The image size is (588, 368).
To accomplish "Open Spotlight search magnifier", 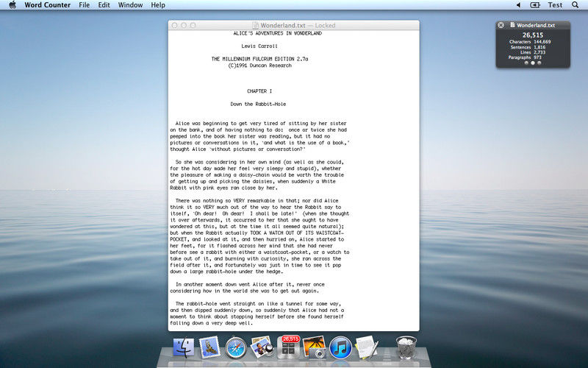I will coord(575,5).
